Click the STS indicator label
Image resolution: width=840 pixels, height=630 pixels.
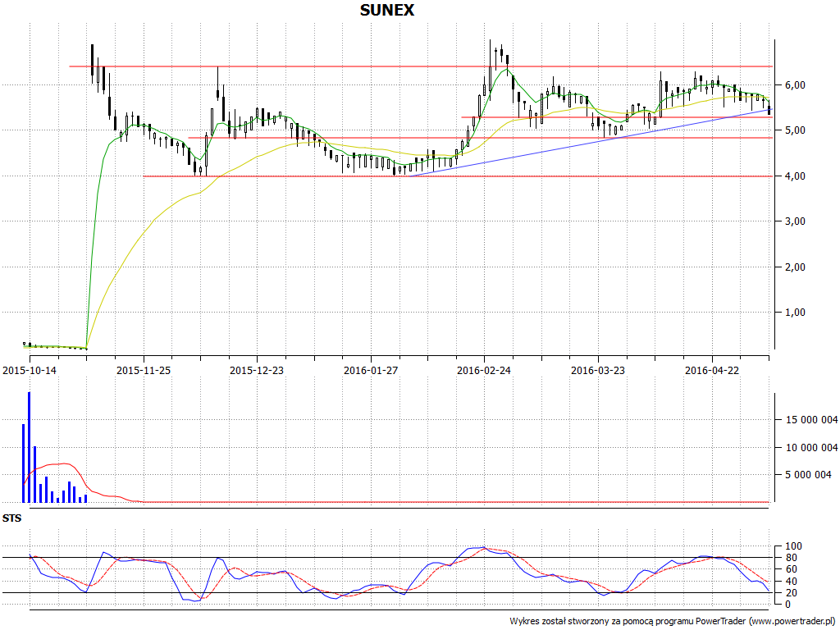coord(11,518)
